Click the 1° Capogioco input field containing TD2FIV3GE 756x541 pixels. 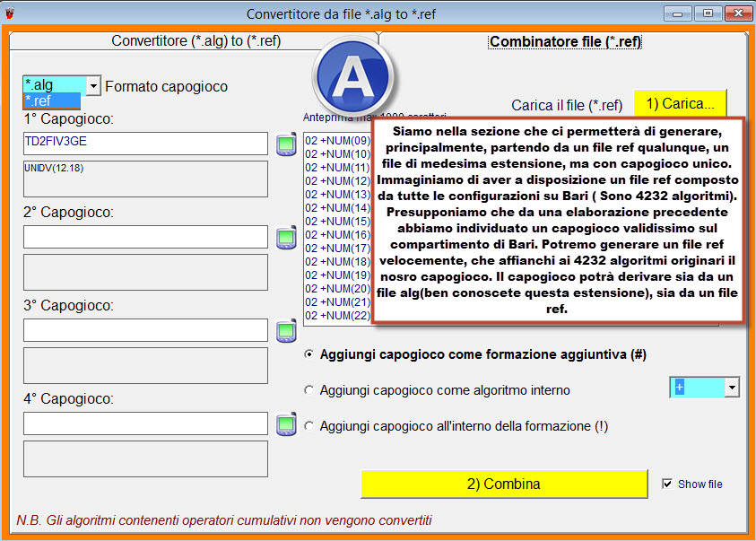(145, 144)
